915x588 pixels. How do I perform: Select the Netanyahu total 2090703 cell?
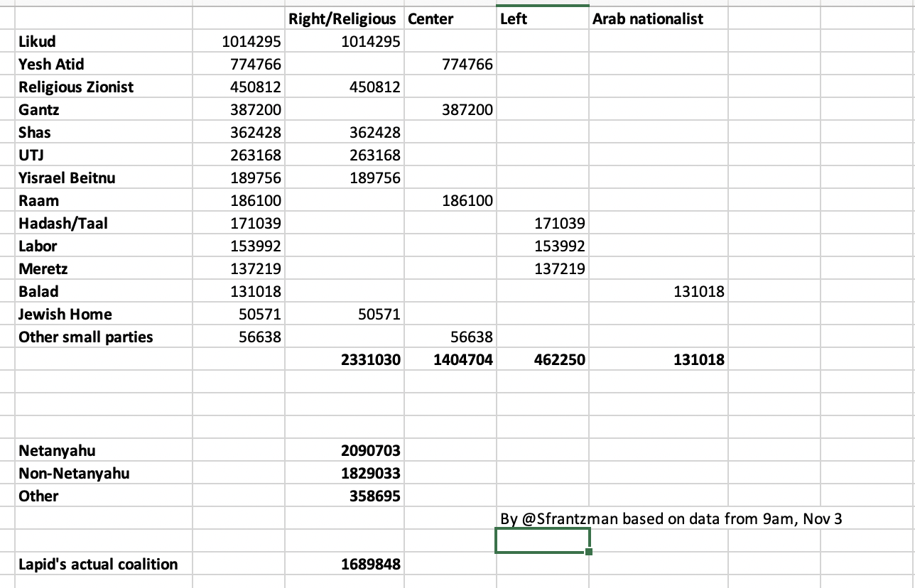(371, 450)
